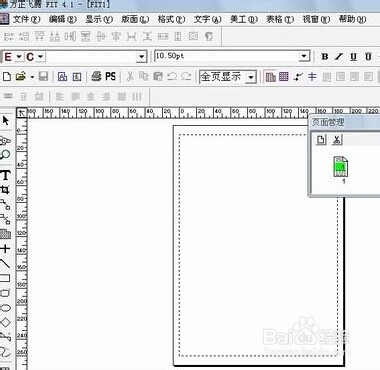Select the rectangle drawing tool
The height and width of the screenshot is (370, 380).
tap(5, 279)
